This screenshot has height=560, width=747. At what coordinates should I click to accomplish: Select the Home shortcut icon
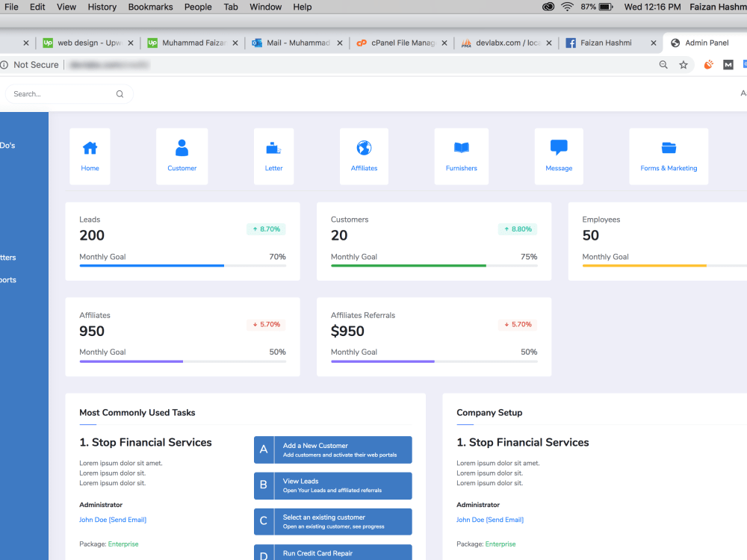90,148
